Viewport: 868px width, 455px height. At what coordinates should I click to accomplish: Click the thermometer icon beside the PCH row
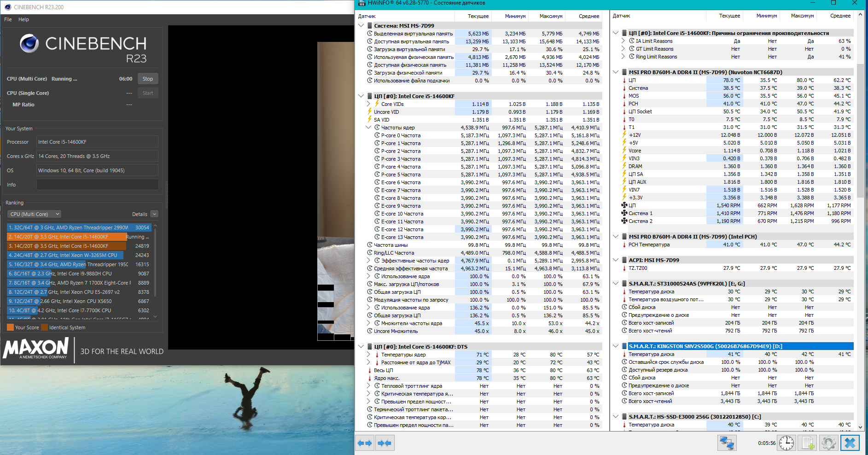click(624, 104)
